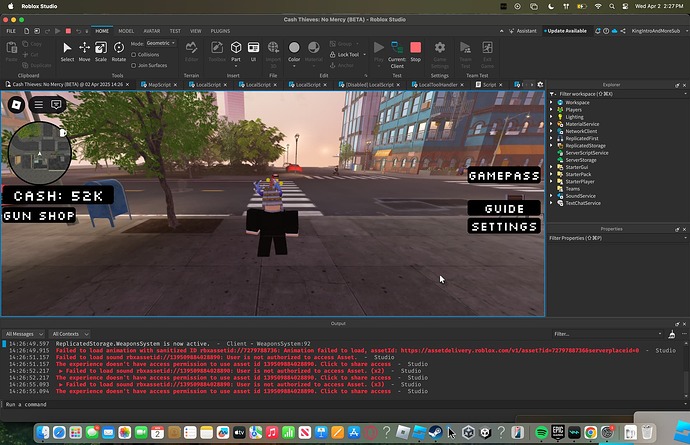The image size is (690, 445).
Task: Stop the running playtest
Action: tap(415, 51)
